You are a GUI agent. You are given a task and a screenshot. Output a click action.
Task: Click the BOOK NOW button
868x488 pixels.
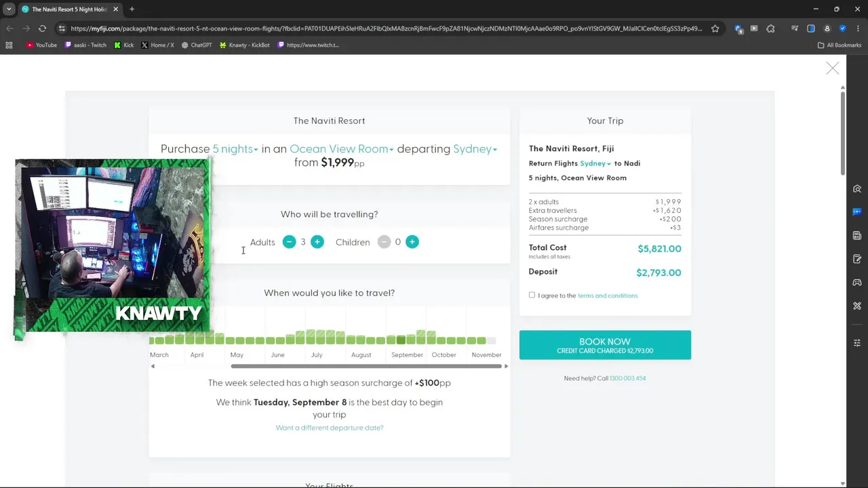(x=605, y=345)
